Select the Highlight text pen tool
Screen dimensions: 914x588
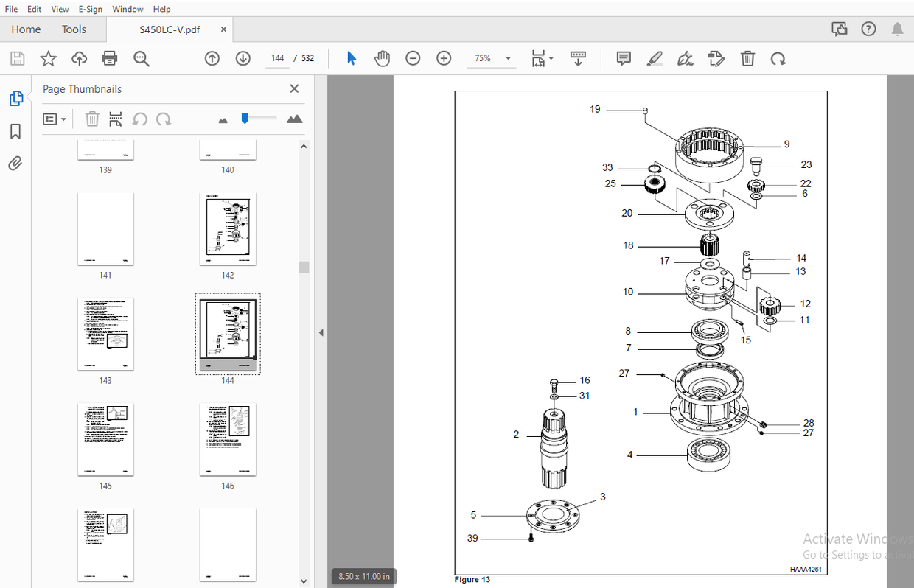click(x=655, y=58)
